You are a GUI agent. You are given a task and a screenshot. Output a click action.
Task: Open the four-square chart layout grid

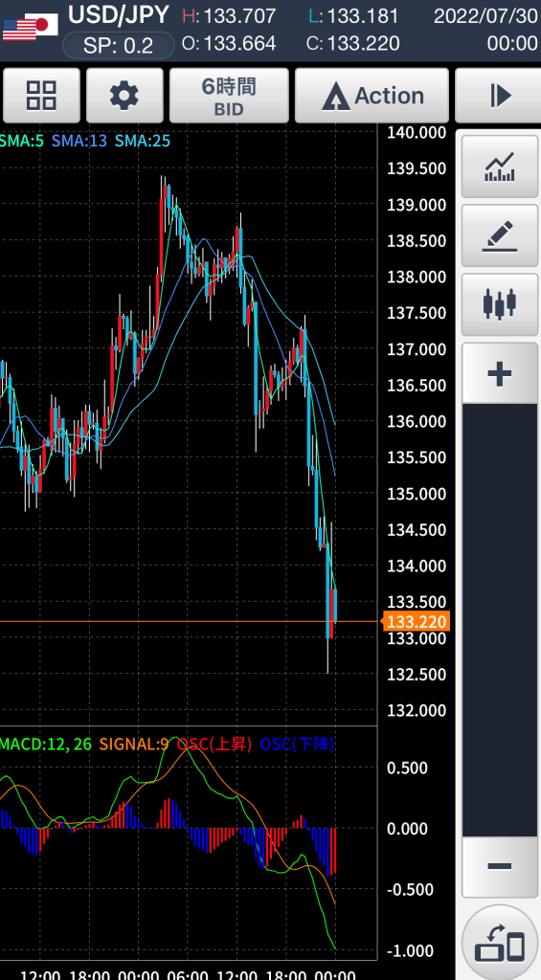point(41,96)
